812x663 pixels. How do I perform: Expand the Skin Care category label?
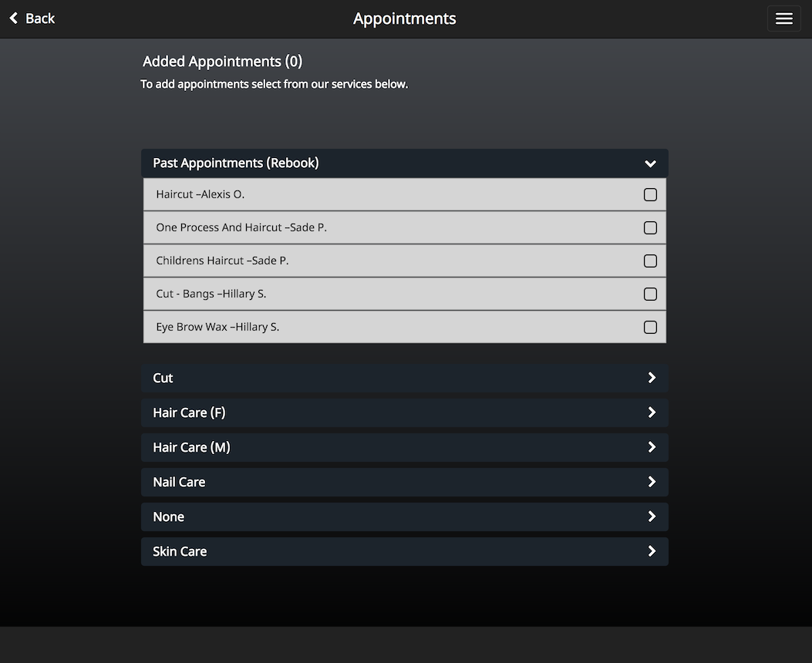pyautogui.click(x=180, y=551)
